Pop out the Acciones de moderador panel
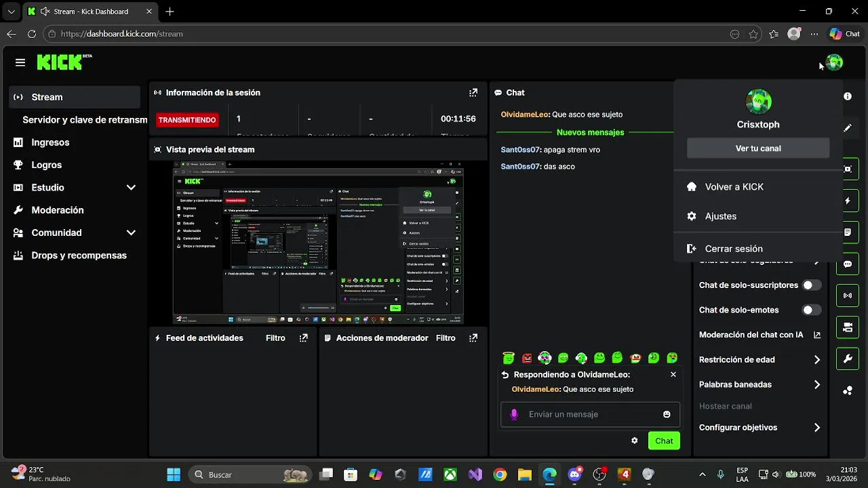868x488 pixels. [x=473, y=338]
